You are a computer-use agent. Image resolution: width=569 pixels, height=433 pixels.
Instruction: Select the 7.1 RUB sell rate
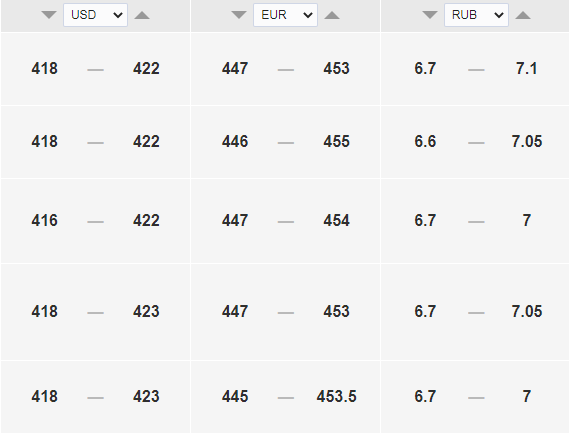pos(527,68)
